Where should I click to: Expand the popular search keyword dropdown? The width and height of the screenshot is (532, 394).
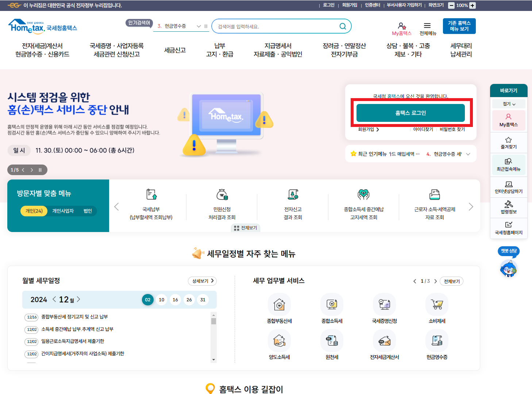[x=199, y=26]
